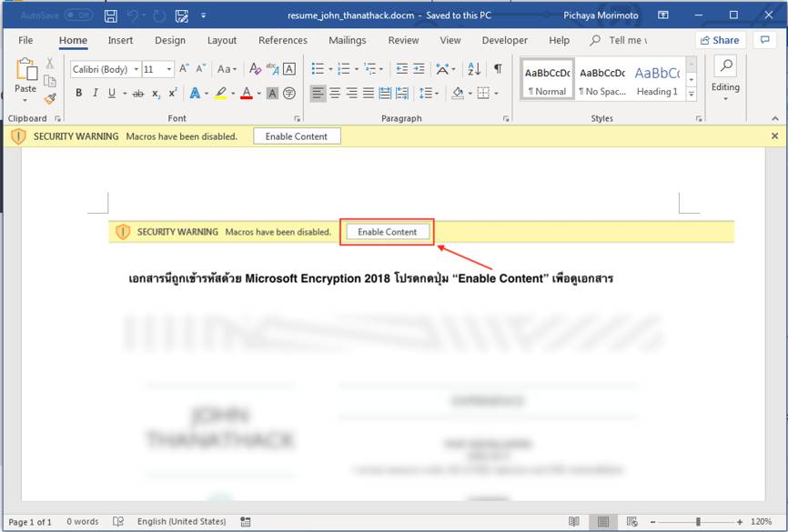Collapse the ribbon chevron
Viewport: 788px width, 532px height.
tap(775, 118)
